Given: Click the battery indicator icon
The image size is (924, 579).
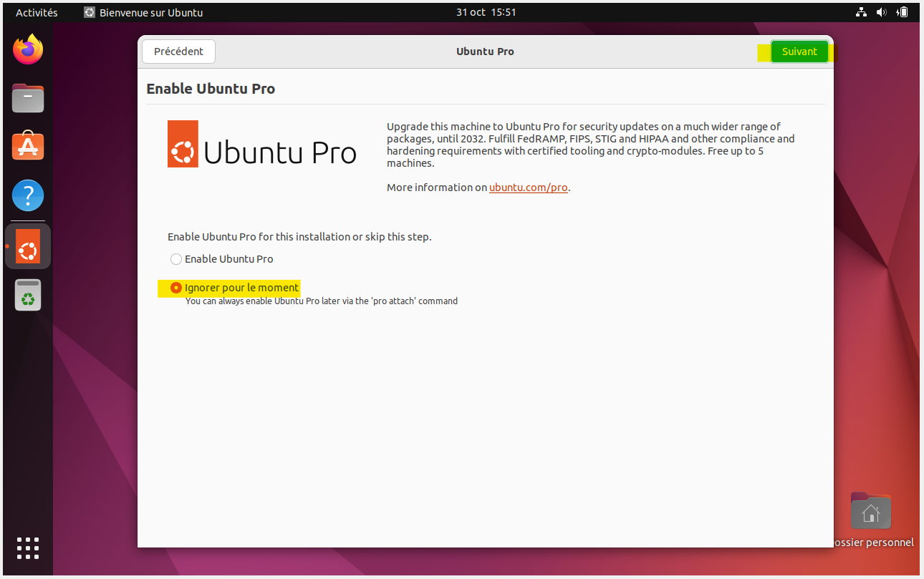Looking at the screenshot, I should (902, 12).
